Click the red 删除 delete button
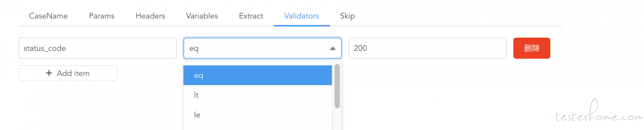The width and height of the screenshot is (644, 130). [532, 48]
